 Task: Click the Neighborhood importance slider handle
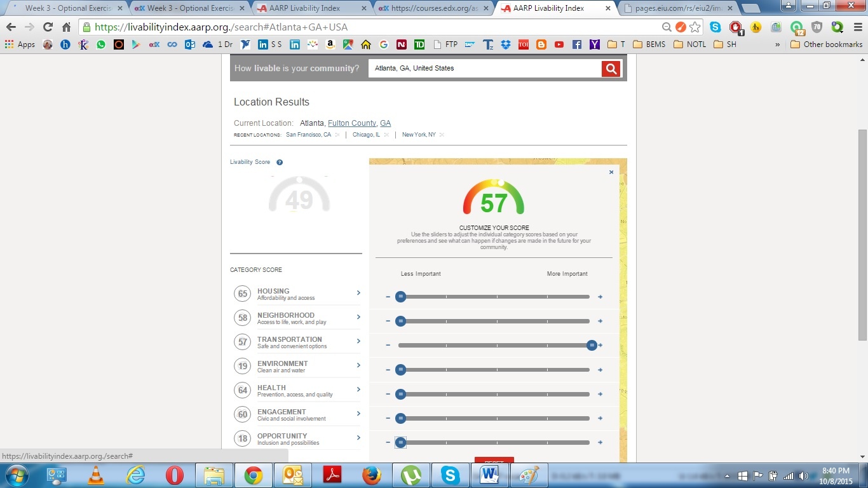tap(400, 321)
